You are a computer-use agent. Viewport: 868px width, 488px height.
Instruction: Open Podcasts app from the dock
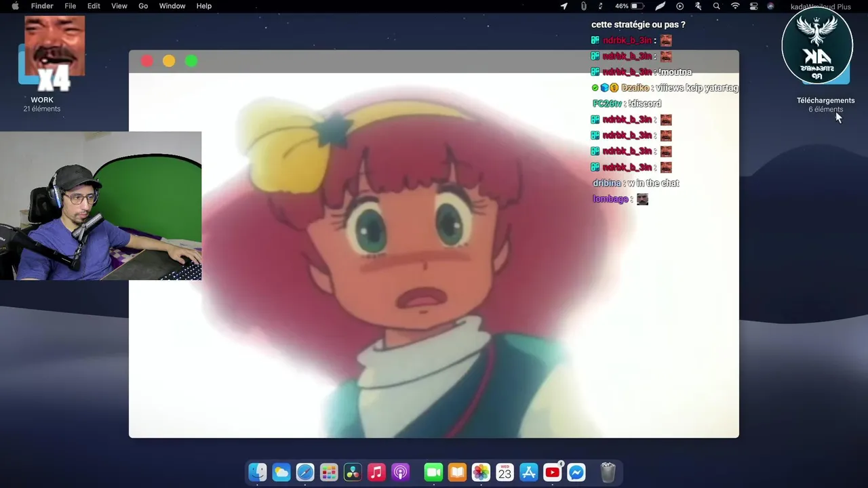pyautogui.click(x=400, y=472)
